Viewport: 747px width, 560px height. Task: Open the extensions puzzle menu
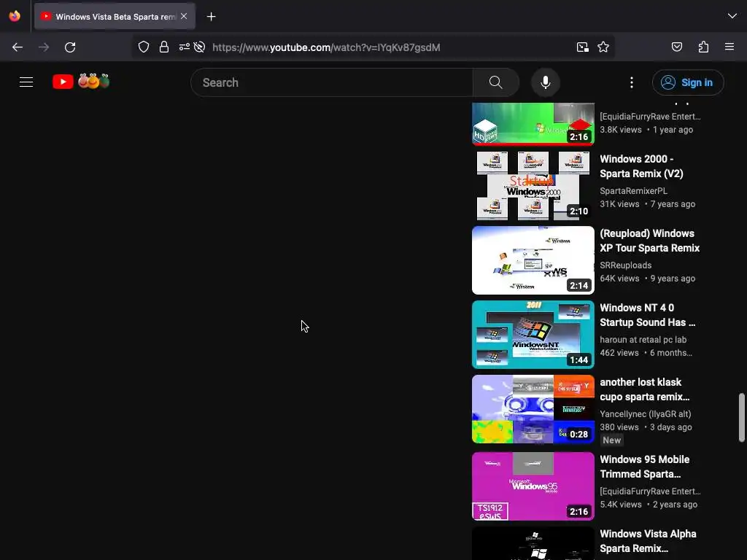[x=703, y=47]
